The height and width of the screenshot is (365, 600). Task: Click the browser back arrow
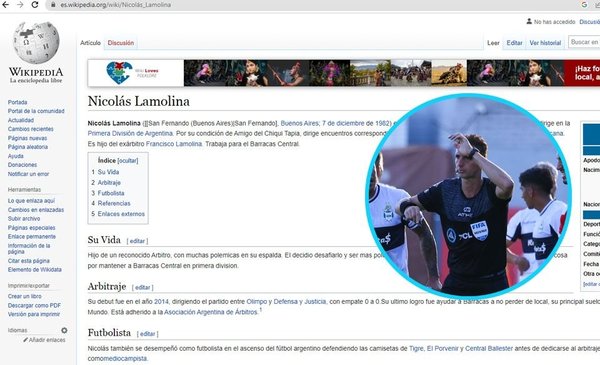click(6, 5)
